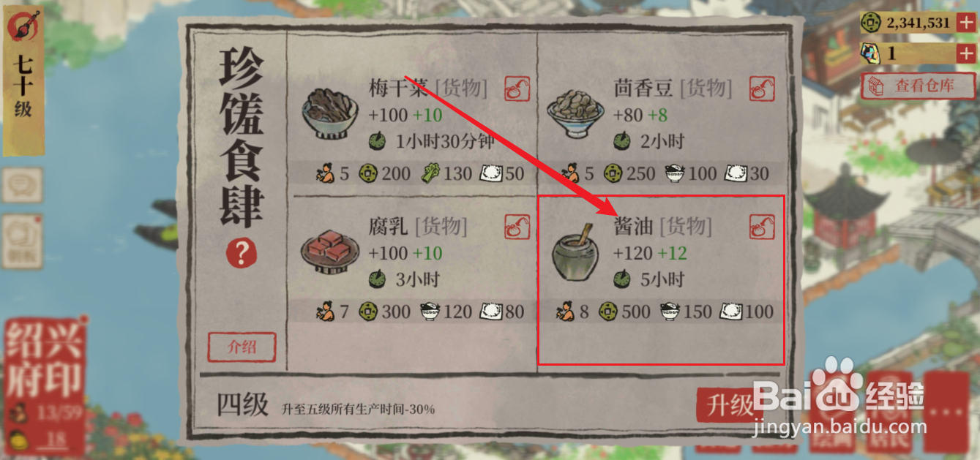Select the 腐乳 goods title
The height and width of the screenshot is (460, 980).
(x=388, y=226)
